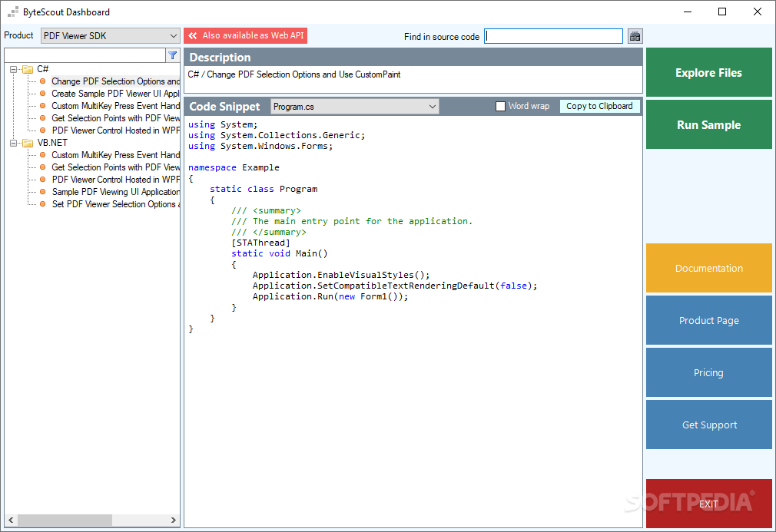The width and height of the screenshot is (776, 532).
Task: Minimize the ByteScout Dashboard window
Action: pyautogui.click(x=688, y=12)
